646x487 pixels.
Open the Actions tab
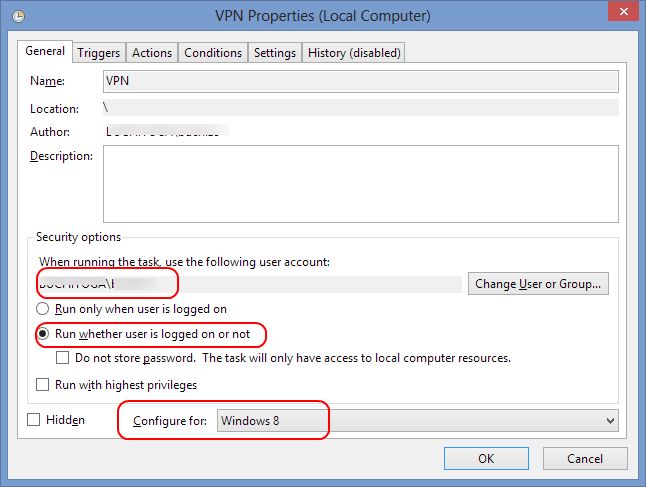152,53
